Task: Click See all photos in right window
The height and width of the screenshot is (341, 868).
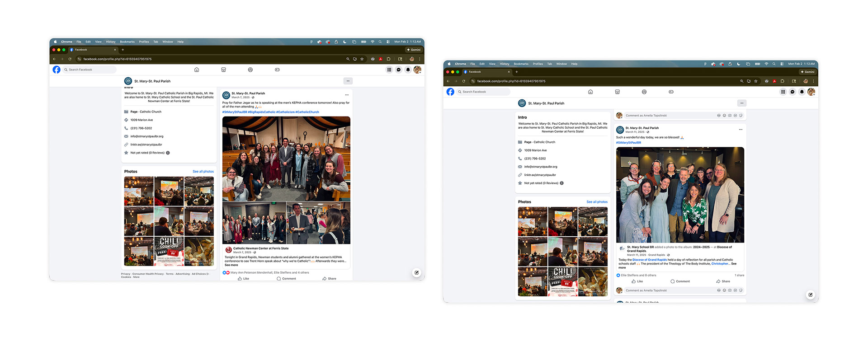Action: click(597, 202)
